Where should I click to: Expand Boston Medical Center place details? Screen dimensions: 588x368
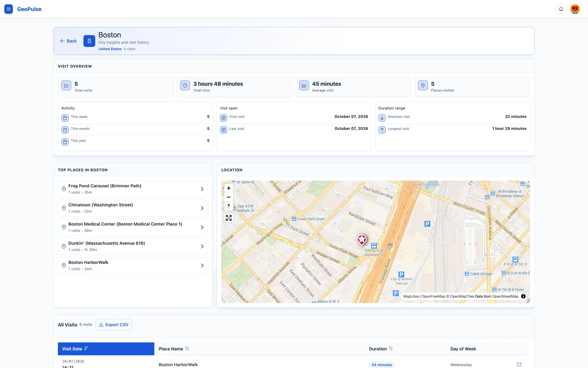[202, 227]
